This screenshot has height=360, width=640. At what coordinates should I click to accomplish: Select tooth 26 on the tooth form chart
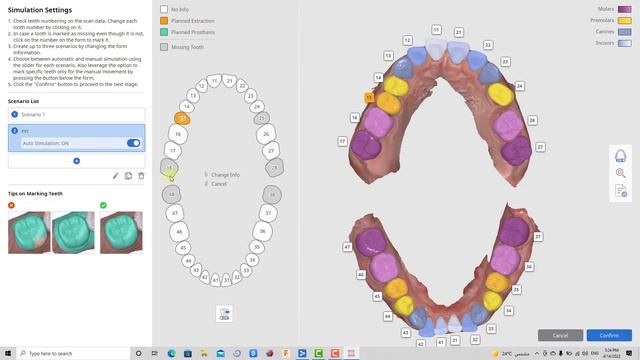coord(266,134)
